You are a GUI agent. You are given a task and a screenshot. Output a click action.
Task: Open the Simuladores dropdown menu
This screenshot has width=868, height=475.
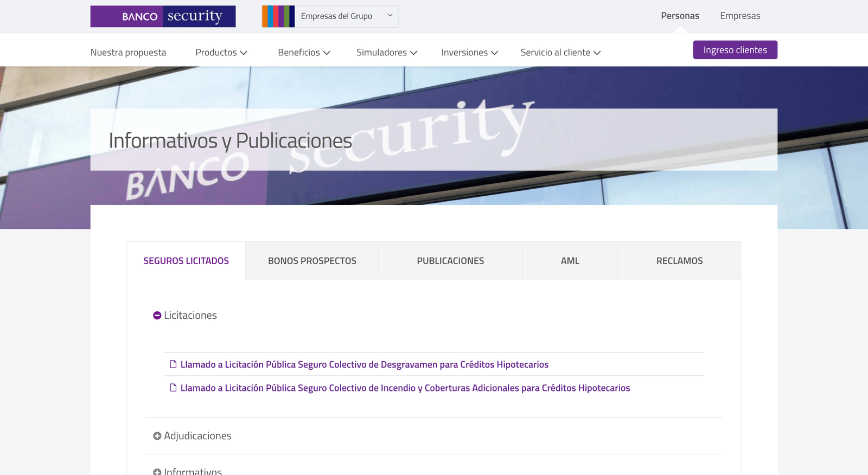387,53
